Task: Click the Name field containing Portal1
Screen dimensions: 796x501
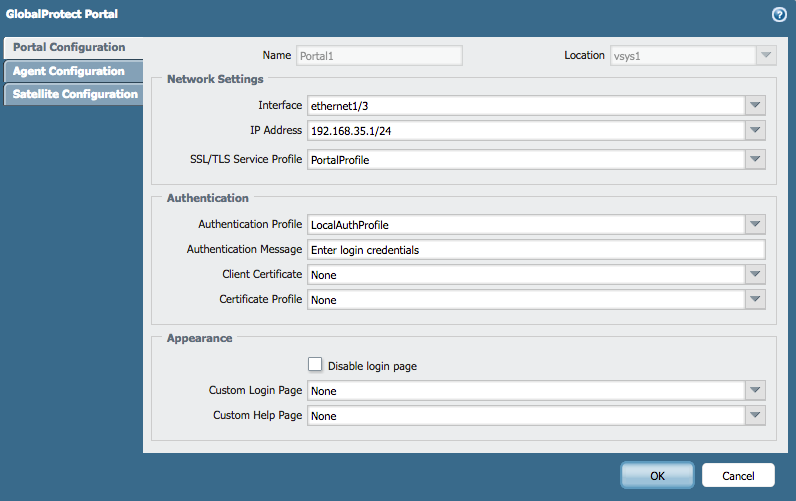Action: pyautogui.click(x=378, y=56)
